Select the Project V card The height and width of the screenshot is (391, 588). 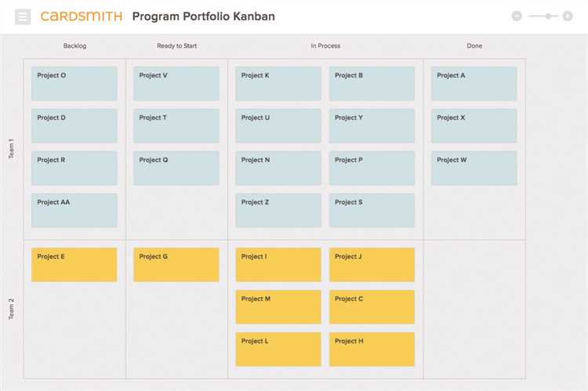(176, 84)
